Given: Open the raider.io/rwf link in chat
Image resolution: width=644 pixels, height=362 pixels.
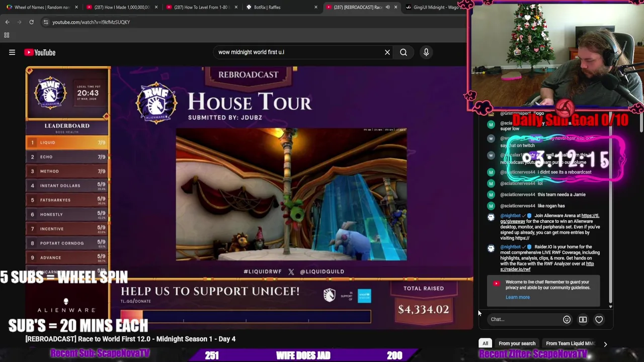Looking at the screenshot, I should (547, 266).
